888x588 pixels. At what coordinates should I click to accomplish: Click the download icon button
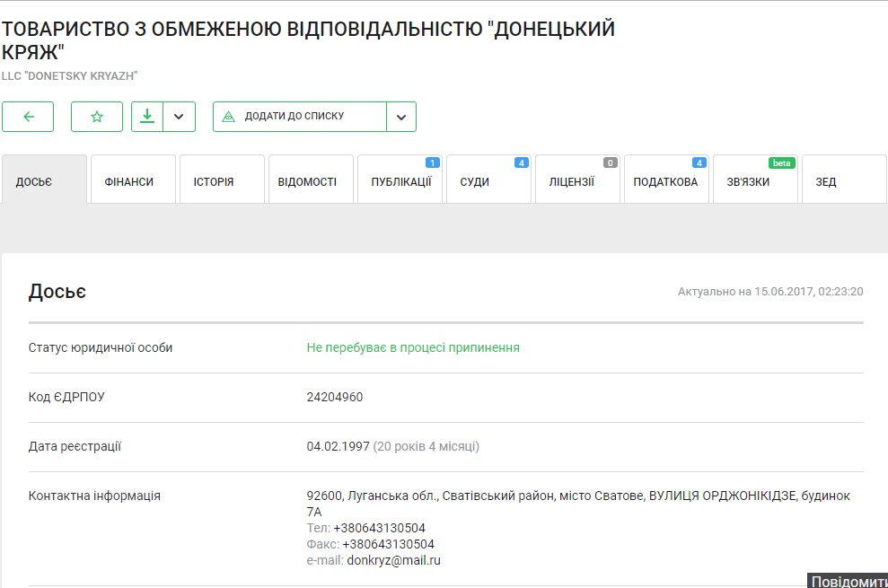pyautogui.click(x=147, y=117)
